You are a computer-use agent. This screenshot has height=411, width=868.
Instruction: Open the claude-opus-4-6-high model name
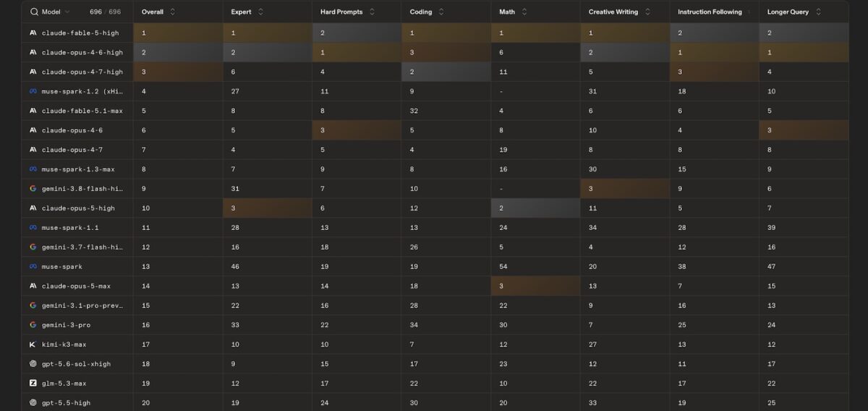[82, 53]
